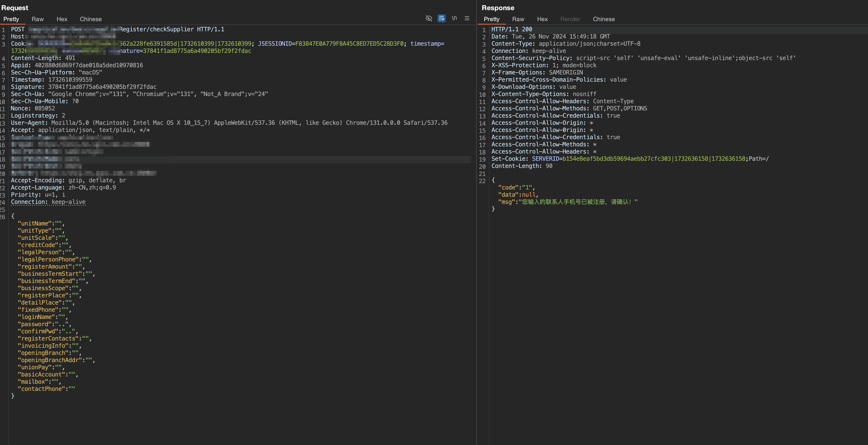Click the Request panel title

pos(15,8)
